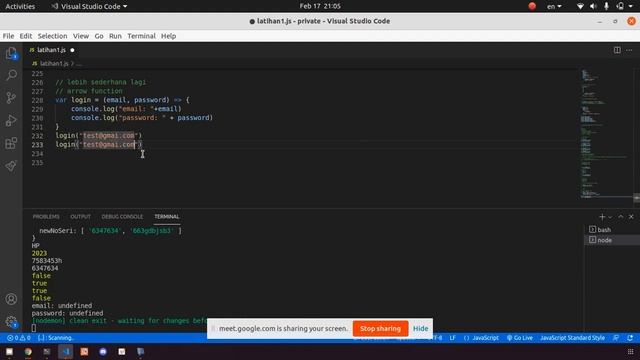Switch to the DEBUG CONSOLE tab
The image size is (640, 360).
pos(122,217)
